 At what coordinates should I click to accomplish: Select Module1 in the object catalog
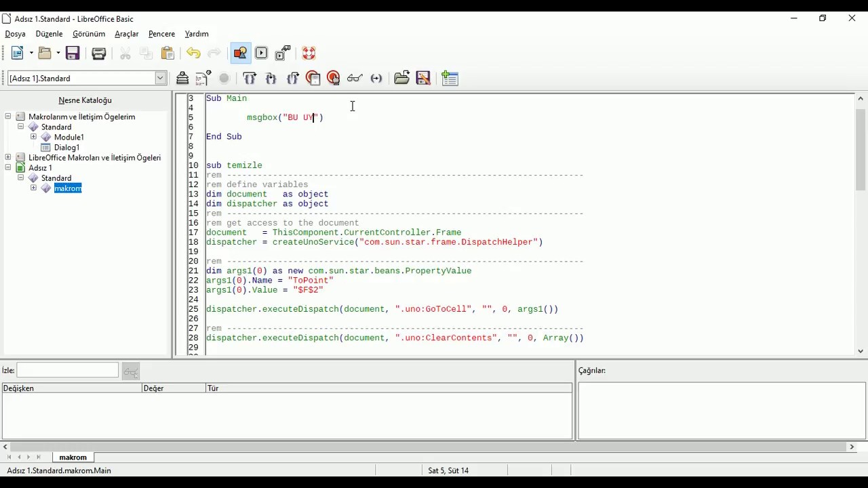68,137
